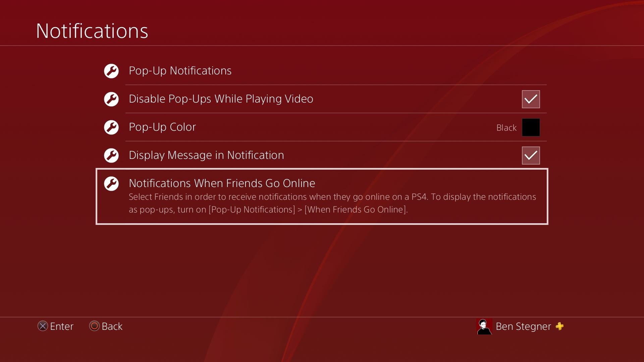Click the Back button icon (O)
The width and height of the screenshot is (644, 362).
pyautogui.click(x=94, y=326)
